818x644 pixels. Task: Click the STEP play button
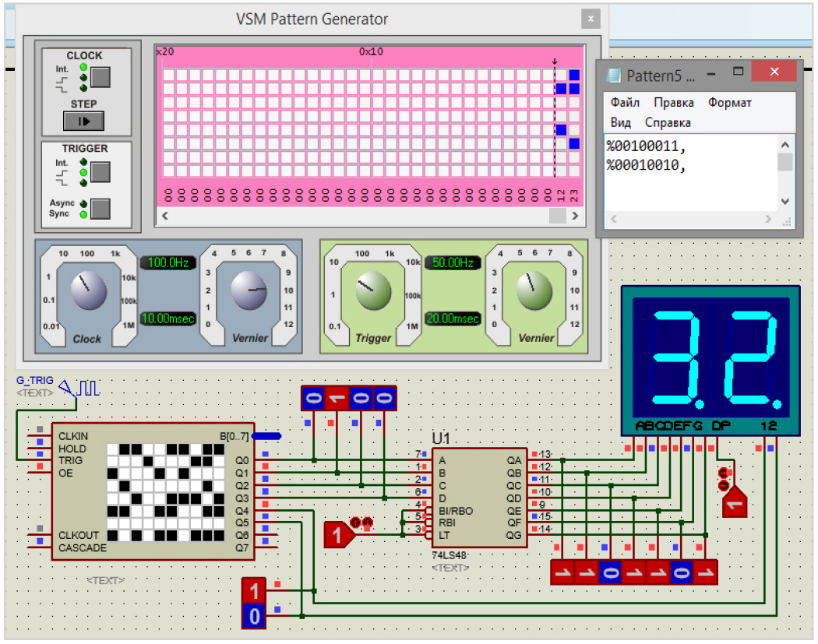coord(83,121)
